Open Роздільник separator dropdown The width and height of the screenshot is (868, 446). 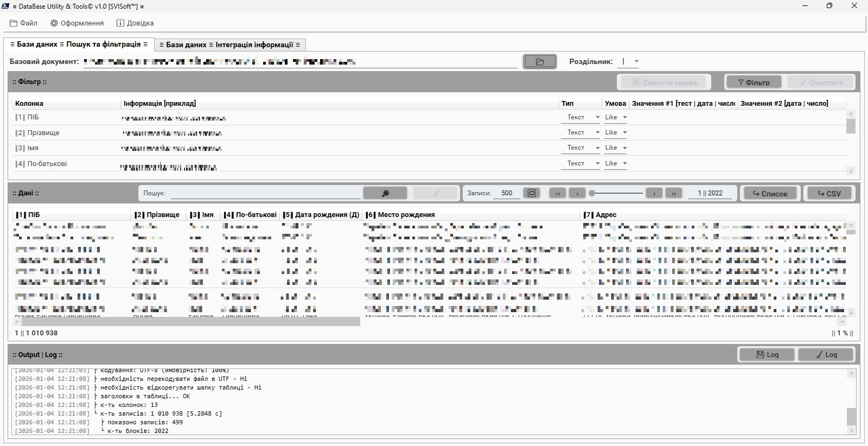click(629, 61)
